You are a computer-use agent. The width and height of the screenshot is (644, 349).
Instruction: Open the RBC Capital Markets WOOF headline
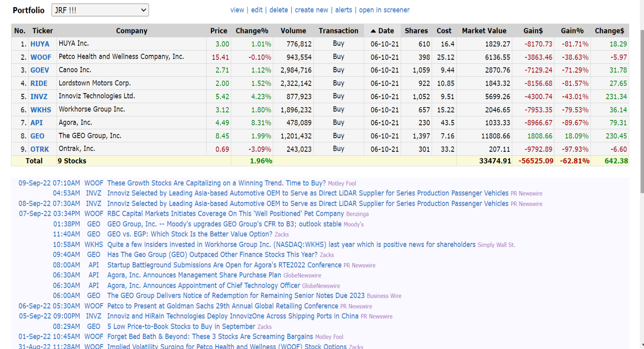pos(225,214)
